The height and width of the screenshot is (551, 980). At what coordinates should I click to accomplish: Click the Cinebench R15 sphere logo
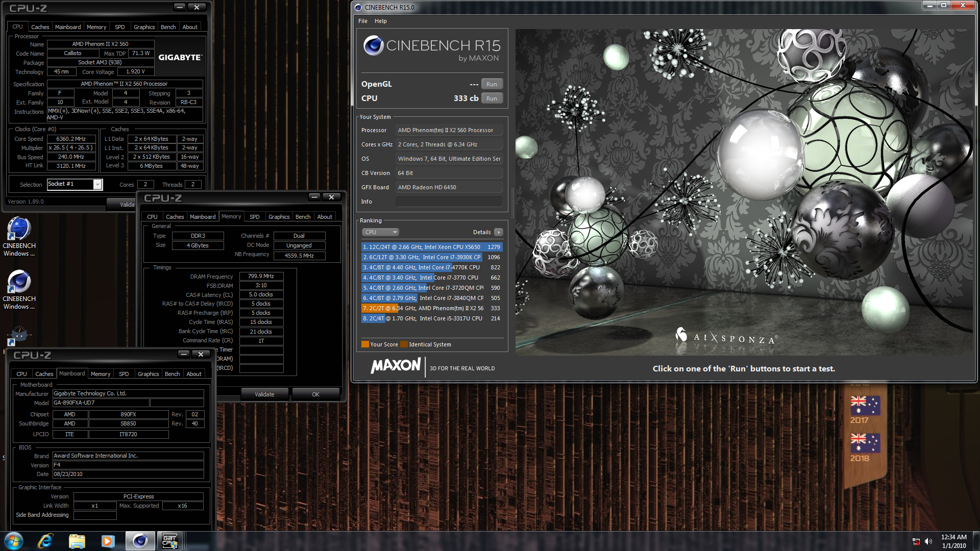click(374, 46)
